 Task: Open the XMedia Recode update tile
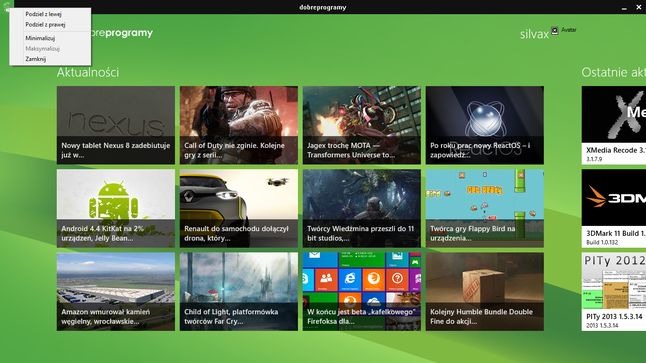[614, 125]
